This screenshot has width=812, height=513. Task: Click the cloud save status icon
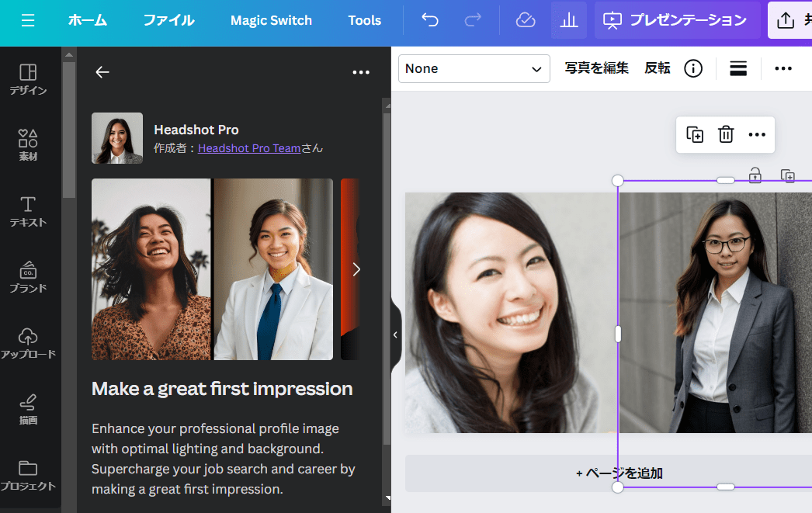coord(526,20)
